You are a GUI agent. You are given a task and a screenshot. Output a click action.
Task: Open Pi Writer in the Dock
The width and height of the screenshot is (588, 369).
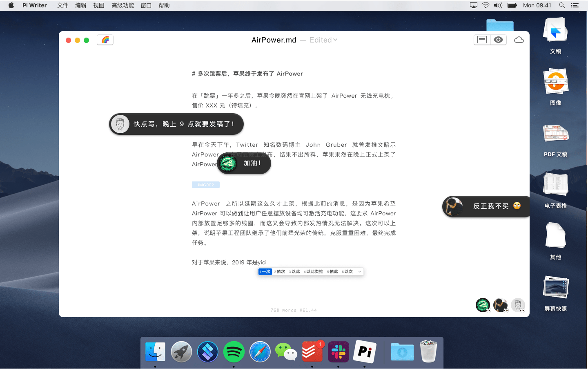(x=365, y=351)
